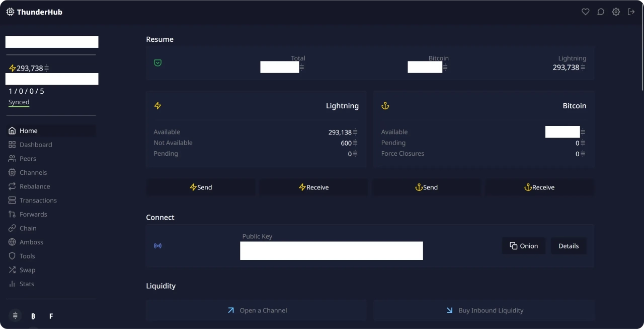The width and height of the screenshot is (644, 329).
Task: Go to Transactions in the sidebar
Action: click(x=38, y=200)
